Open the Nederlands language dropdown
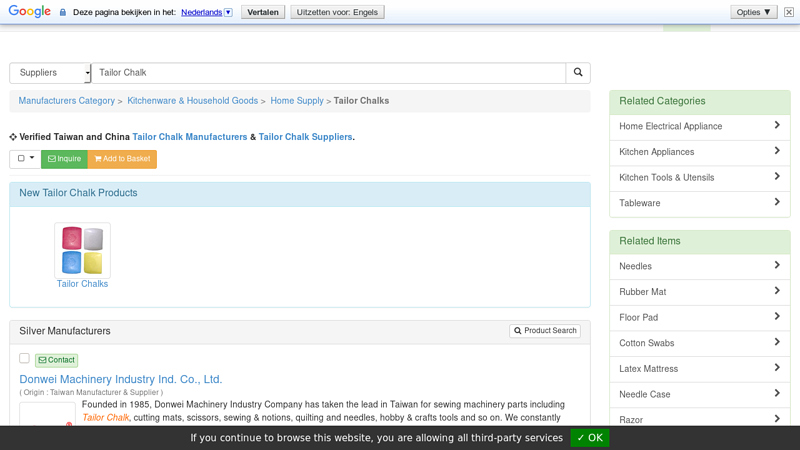The image size is (800, 450). pos(207,13)
